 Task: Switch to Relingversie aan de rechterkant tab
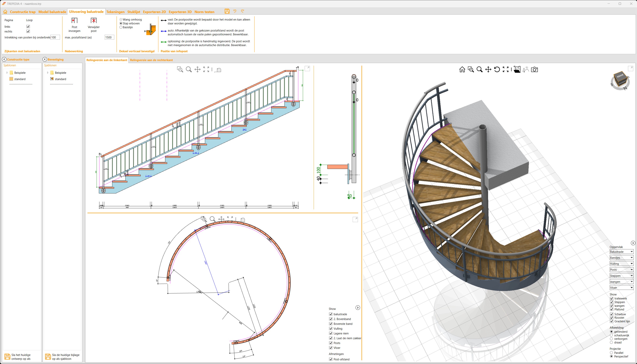coord(151,60)
